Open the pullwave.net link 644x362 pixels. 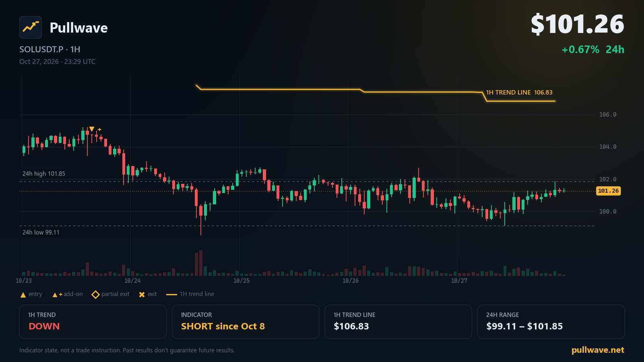[x=598, y=350]
